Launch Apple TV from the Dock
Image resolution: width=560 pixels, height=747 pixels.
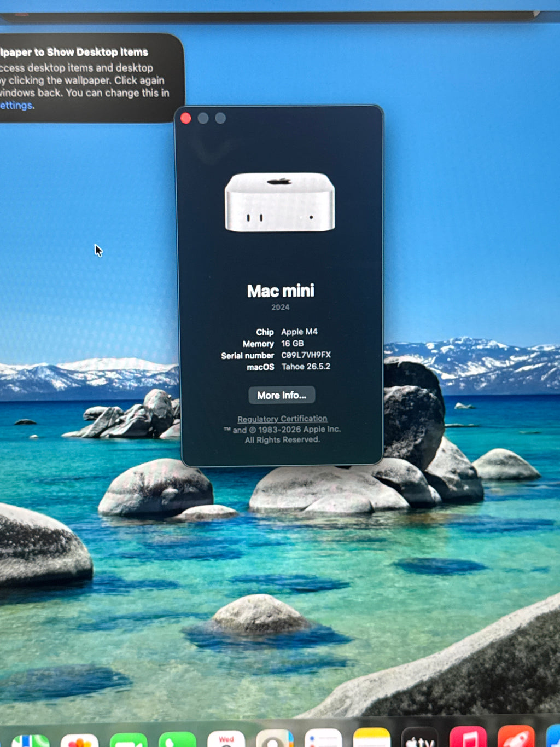tap(420, 737)
